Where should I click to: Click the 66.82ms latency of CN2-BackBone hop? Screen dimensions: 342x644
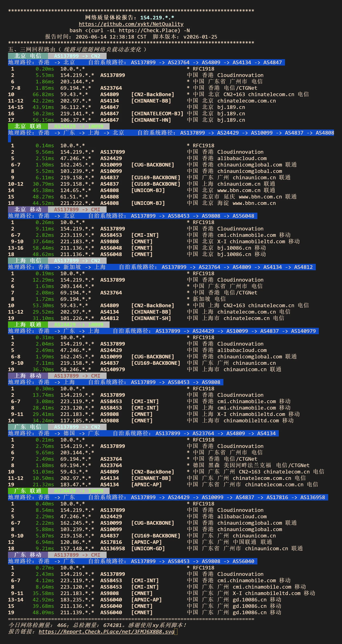[43, 95]
